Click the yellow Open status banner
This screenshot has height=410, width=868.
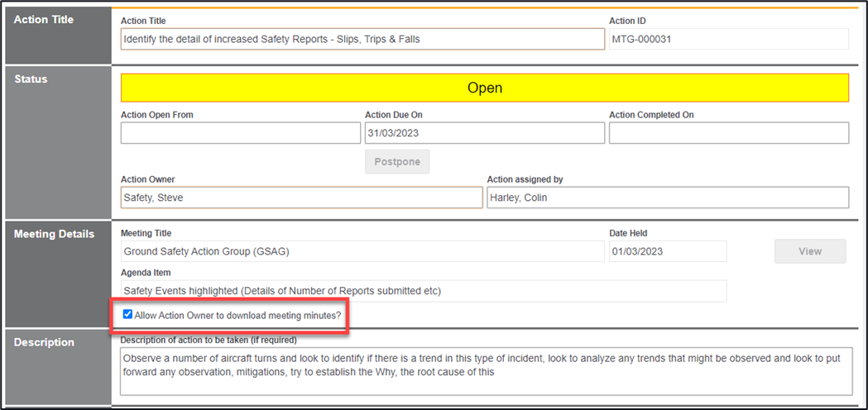(484, 88)
